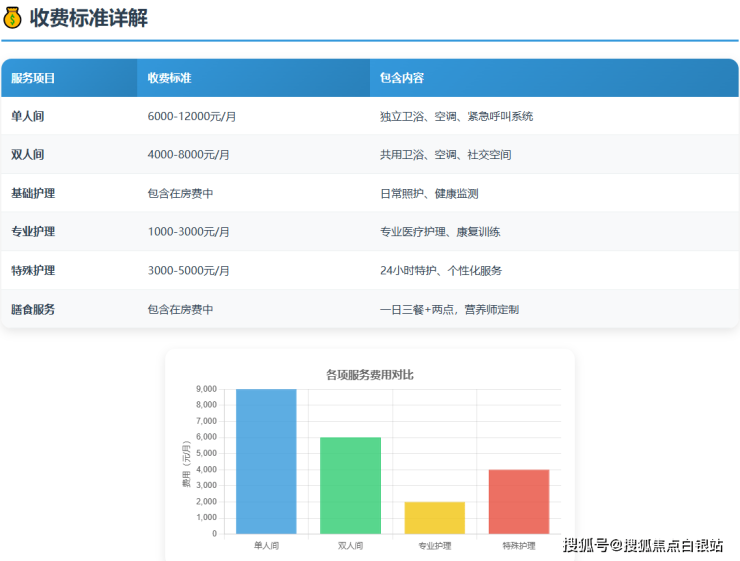This screenshot has width=740, height=561.
Task: Click the 包含内容 column header
Action: coord(402,78)
